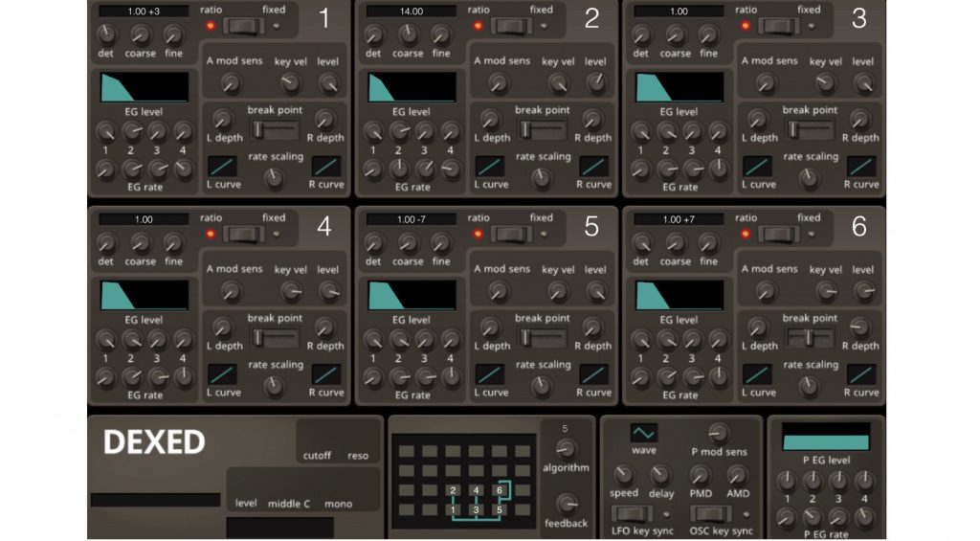
Task: Toggle operator 3 ratio/fixed switch
Action: click(x=779, y=26)
